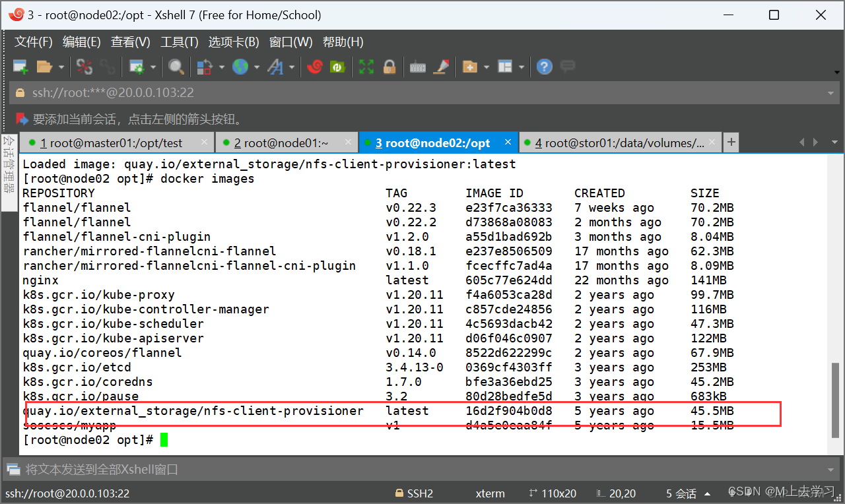
Task: Click the layout arrangement icon
Action: (x=505, y=67)
